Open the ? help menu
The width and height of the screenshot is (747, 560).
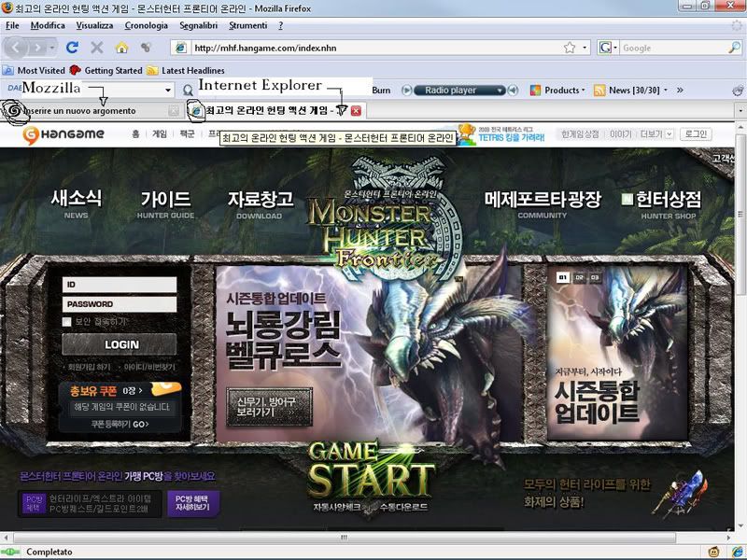tap(281, 26)
